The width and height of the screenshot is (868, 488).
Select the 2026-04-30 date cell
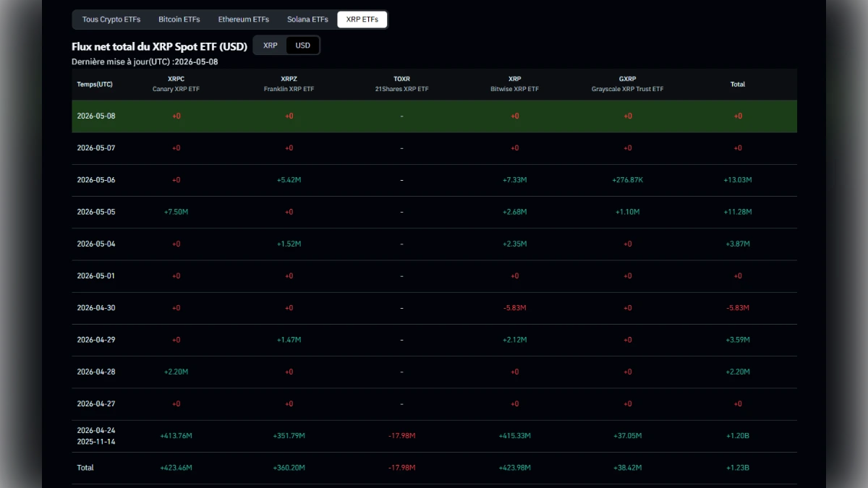pos(96,308)
